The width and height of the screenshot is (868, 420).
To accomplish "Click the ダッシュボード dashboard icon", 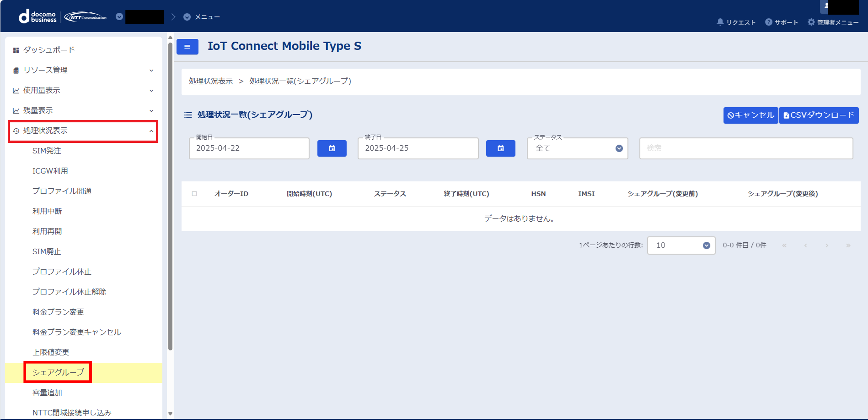I will point(15,50).
